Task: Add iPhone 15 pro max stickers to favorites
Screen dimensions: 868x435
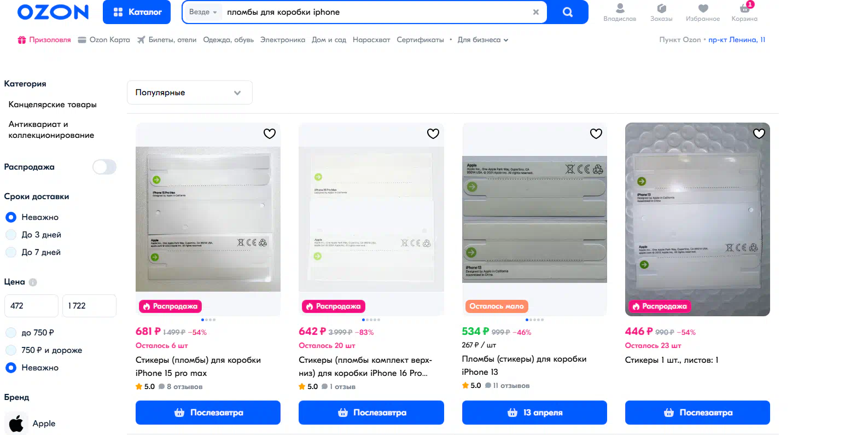Action: point(270,134)
